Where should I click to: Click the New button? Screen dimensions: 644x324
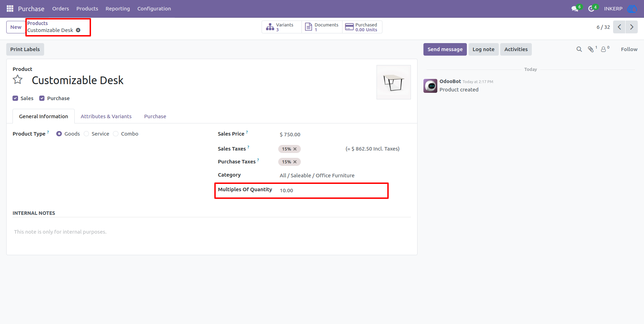pyautogui.click(x=16, y=27)
